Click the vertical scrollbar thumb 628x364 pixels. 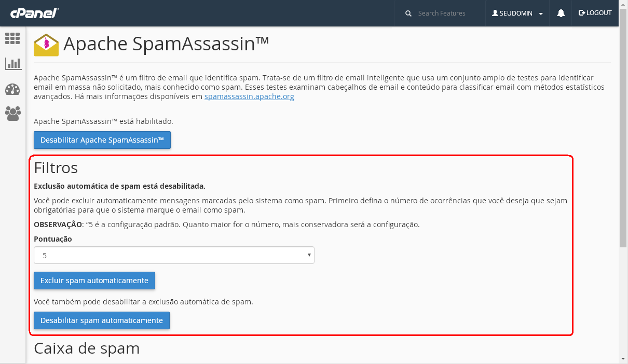623,130
